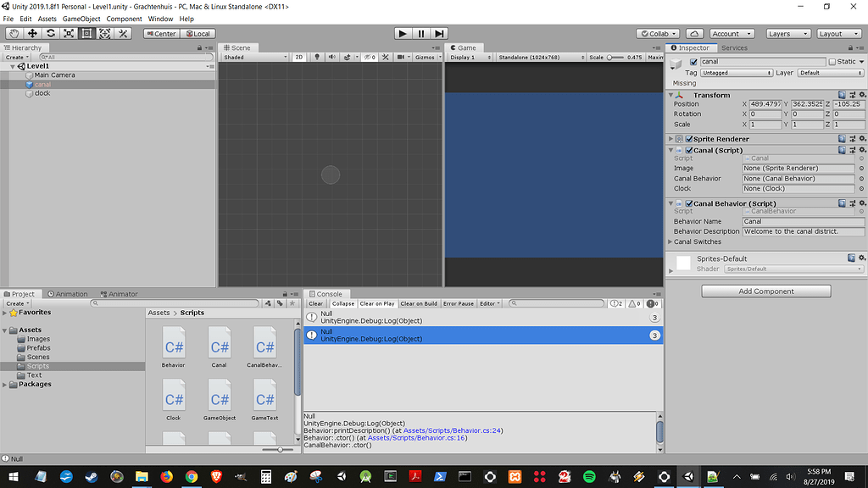Select the Move tool

coord(31,33)
